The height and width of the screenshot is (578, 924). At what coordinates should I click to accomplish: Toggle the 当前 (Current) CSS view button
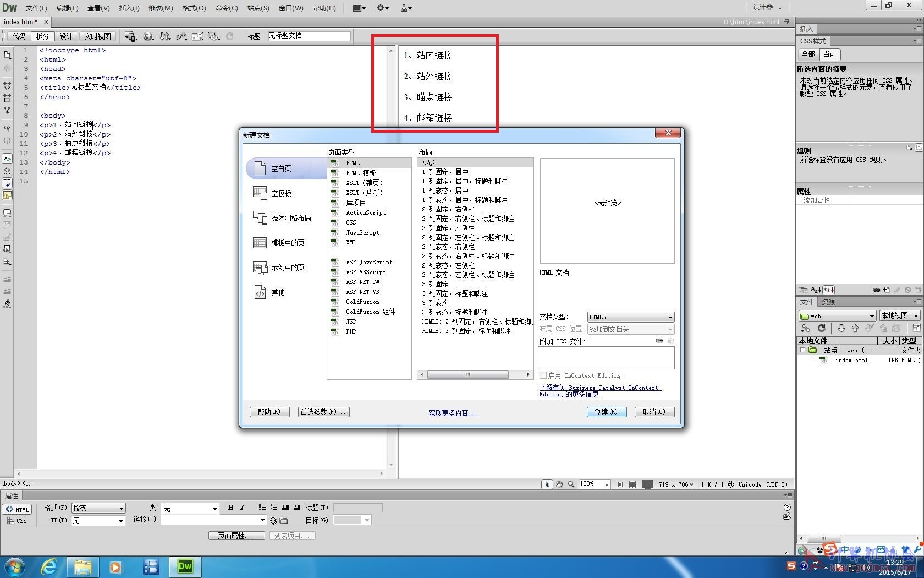[x=829, y=54]
